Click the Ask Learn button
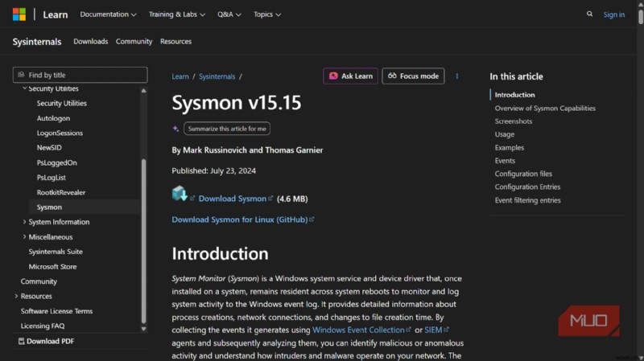 pyautogui.click(x=350, y=76)
